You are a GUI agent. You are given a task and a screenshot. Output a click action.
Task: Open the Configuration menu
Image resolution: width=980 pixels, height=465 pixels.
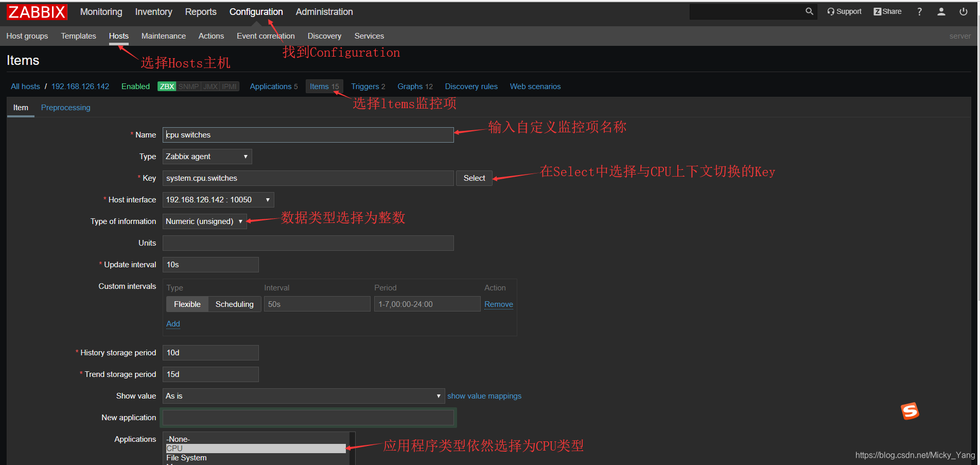[x=256, y=12]
